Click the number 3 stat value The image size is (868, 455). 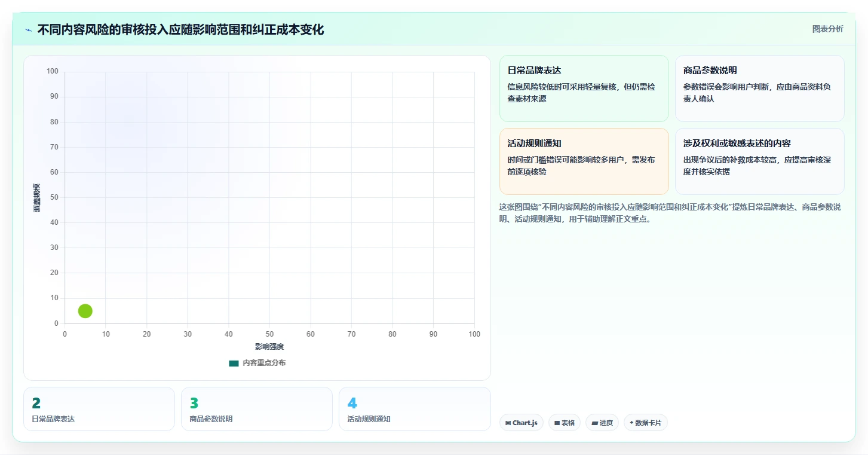click(194, 404)
